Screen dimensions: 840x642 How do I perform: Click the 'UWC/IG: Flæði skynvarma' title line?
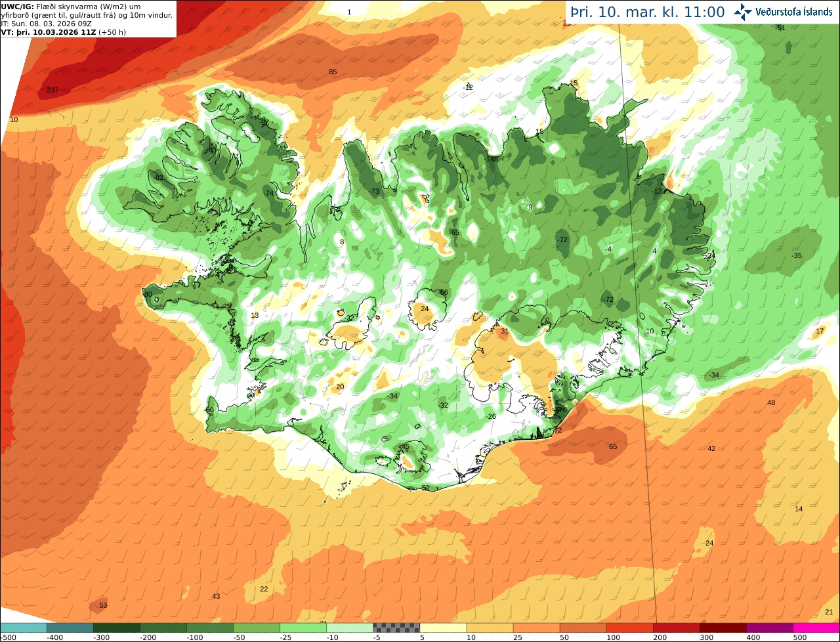click(70, 6)
